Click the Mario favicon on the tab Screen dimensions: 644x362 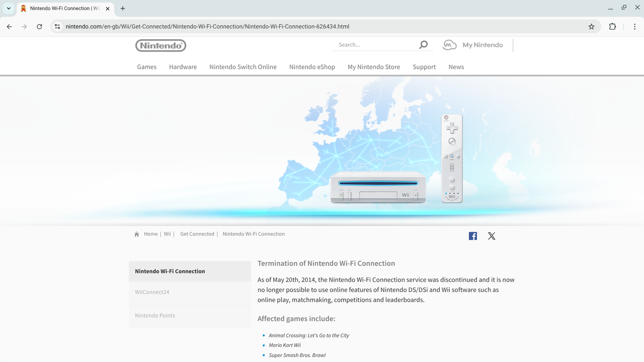click(24, 9)
